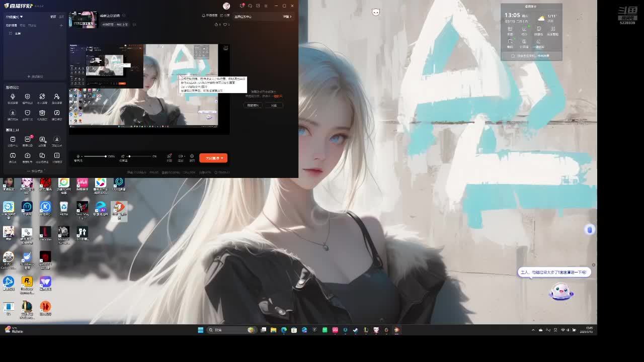
Task: Click the Steam icon in the taskbar
Action: pos(356,330)
